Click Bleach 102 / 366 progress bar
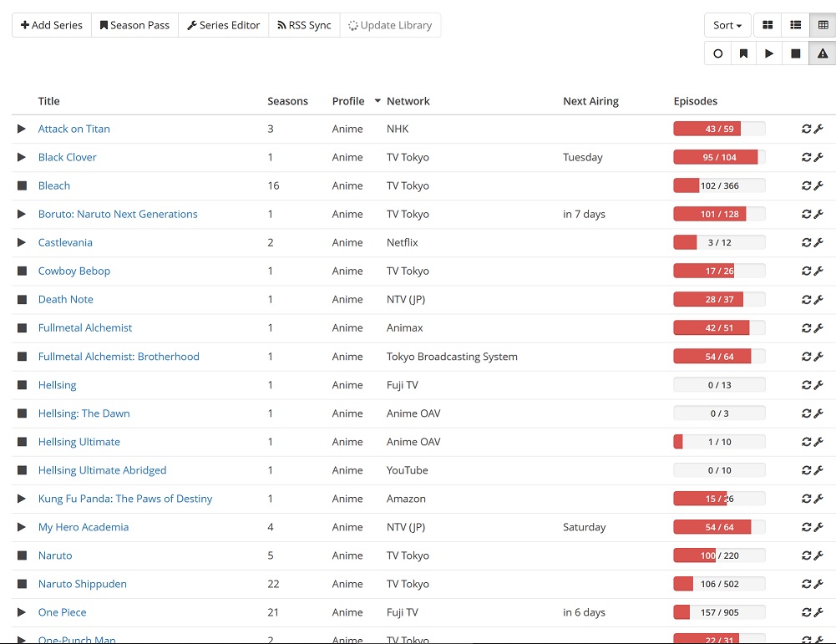 coord(719,185)
